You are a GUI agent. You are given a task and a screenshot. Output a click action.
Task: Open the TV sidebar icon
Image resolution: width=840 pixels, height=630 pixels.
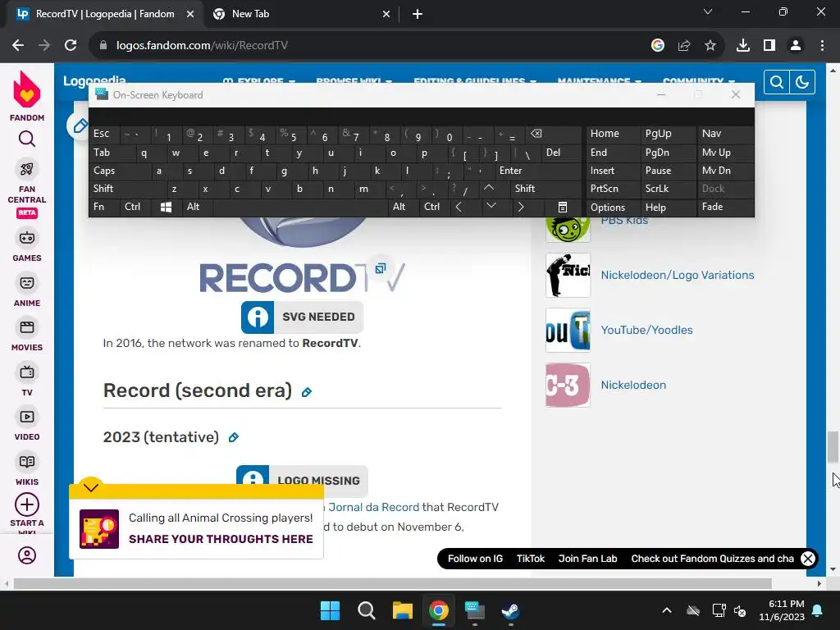(x=27, y=372)
